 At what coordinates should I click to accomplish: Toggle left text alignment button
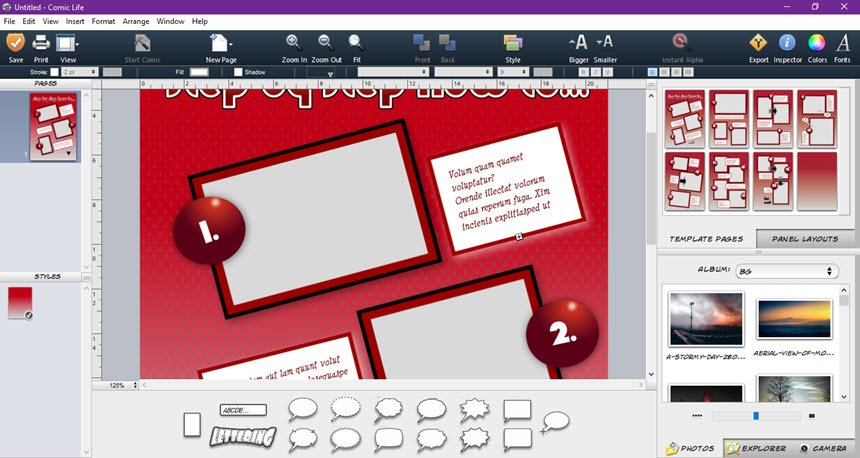tap(652, 72)
